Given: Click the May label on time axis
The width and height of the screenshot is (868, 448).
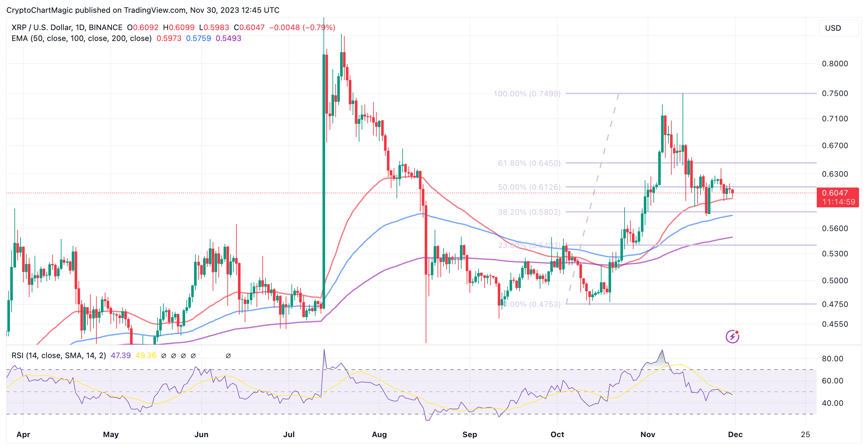Looking at the screenshot, I should tap(111, 434).
